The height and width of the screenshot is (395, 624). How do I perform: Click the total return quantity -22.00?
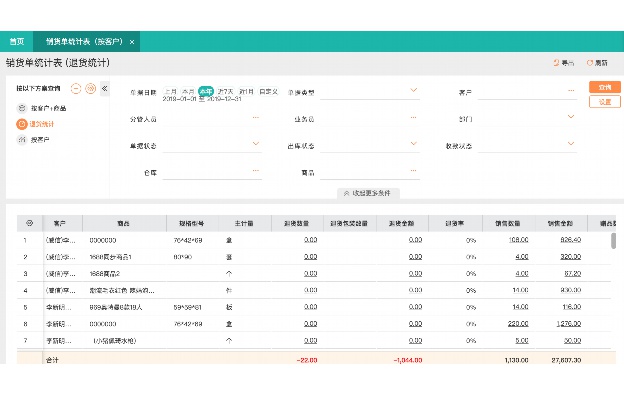[x=307, y=360]
